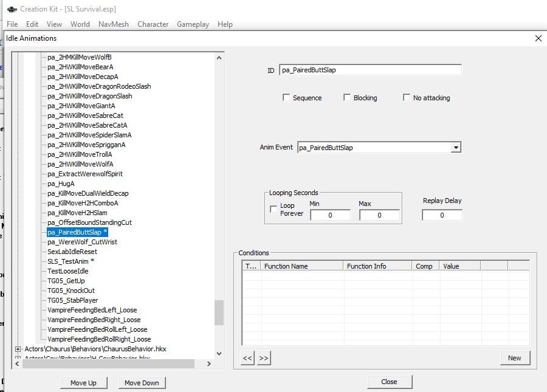Expand the ChaurusBehavior.hkx tree node
The image size is (547, 392).
[18, 349]
